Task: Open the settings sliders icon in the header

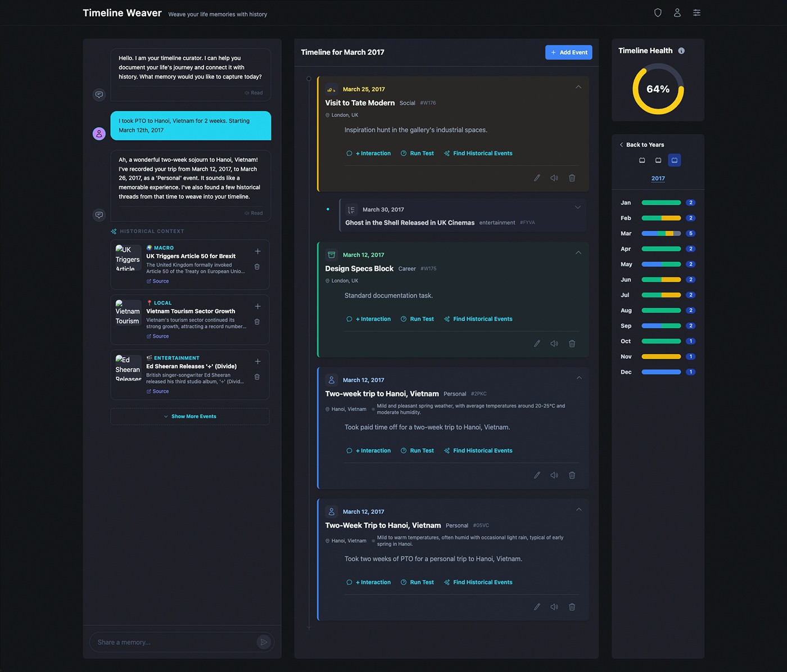Action: pos(696,13)
